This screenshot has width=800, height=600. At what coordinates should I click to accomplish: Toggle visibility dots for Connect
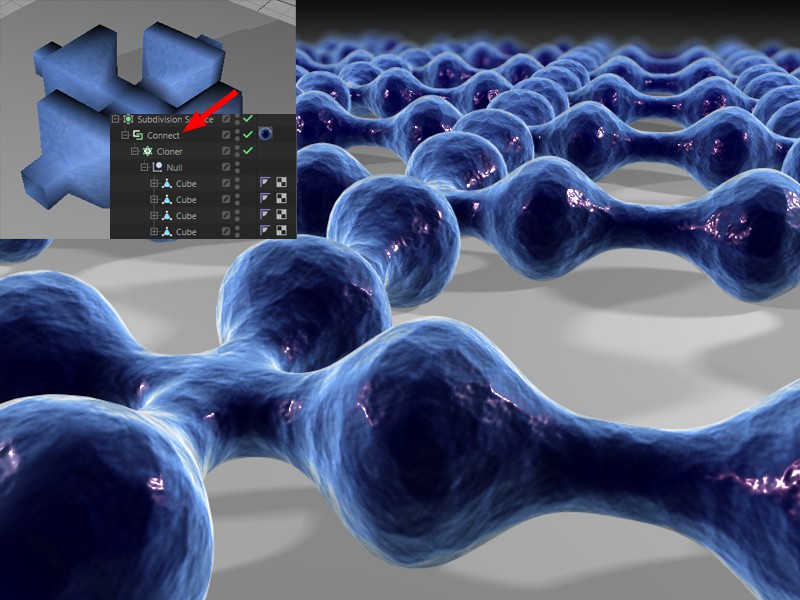[x=237, y=135]
